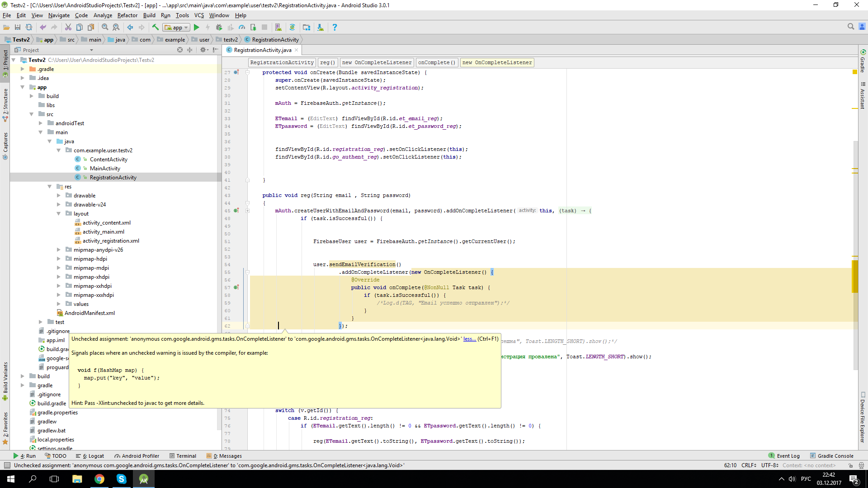Expand the drawable folder node

(x=59, y=196)
